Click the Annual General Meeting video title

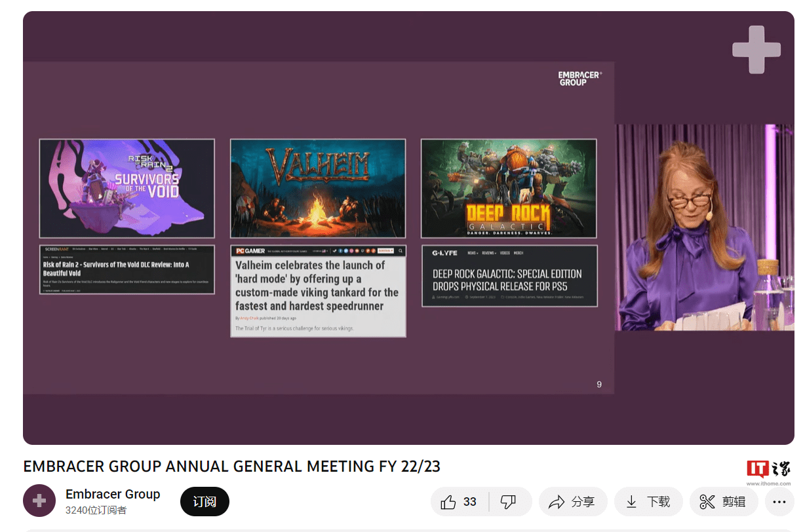click(231, 466)
